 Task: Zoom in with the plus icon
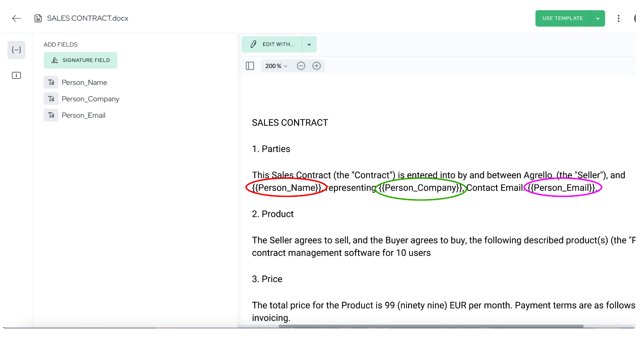coord(317,66)
